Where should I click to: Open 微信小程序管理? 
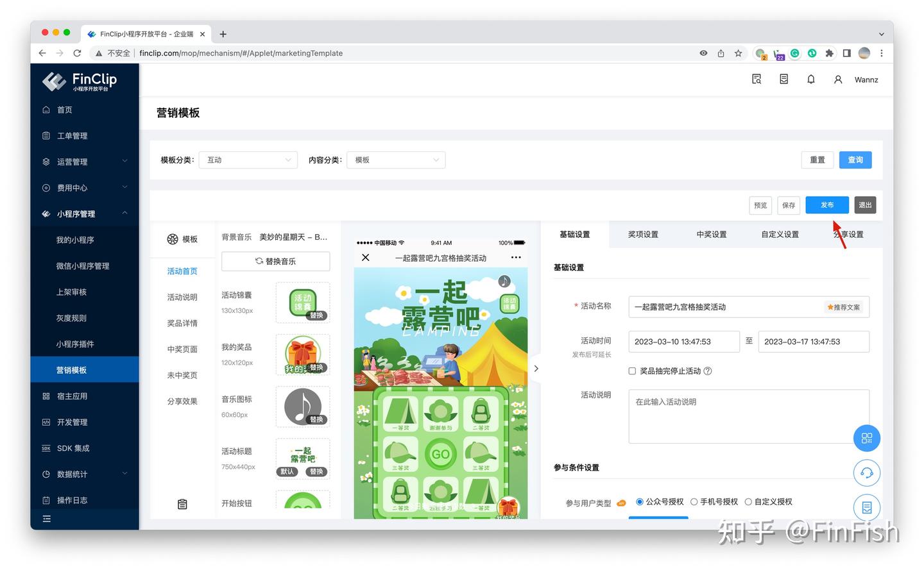click(83, 266)
